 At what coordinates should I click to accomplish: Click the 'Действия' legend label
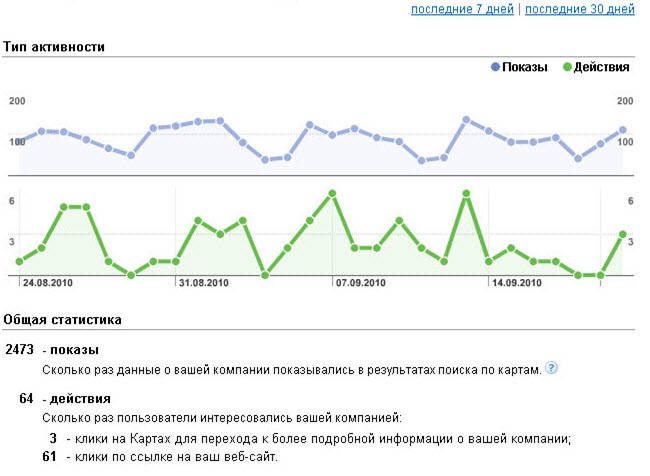tap(601, 67)
